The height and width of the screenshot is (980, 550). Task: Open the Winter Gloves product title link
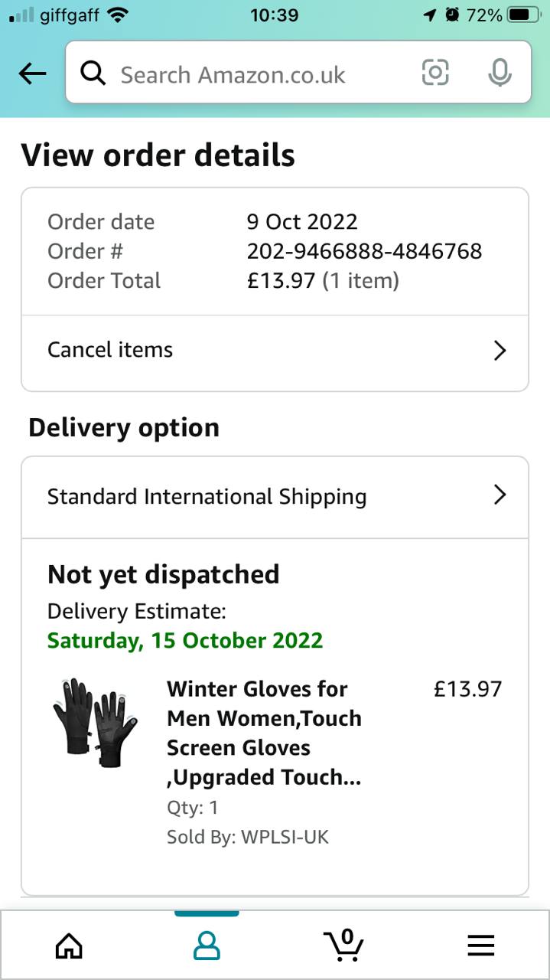(264, 733)
